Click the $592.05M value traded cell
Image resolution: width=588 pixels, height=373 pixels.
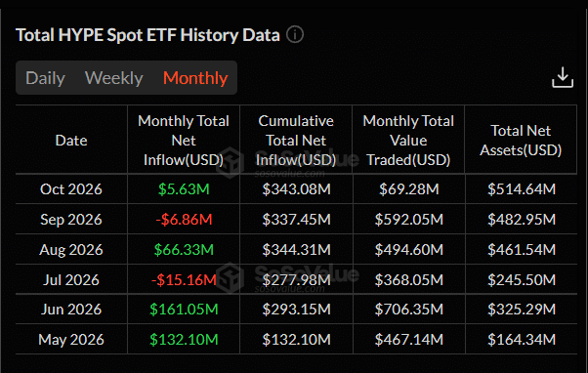[408, 220]
